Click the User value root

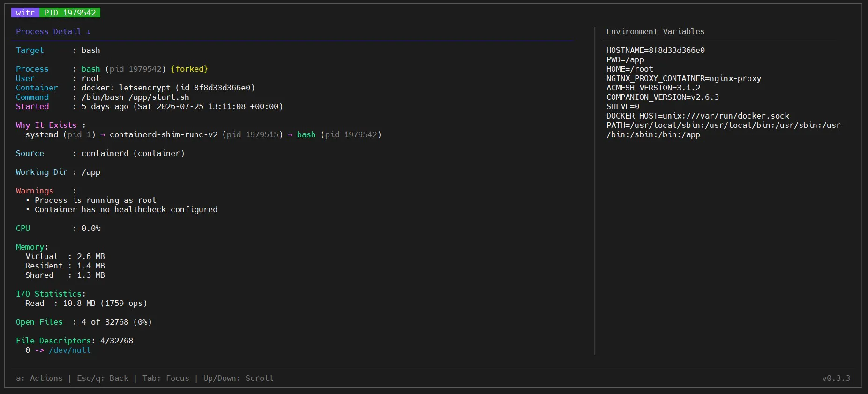point(90,78)
